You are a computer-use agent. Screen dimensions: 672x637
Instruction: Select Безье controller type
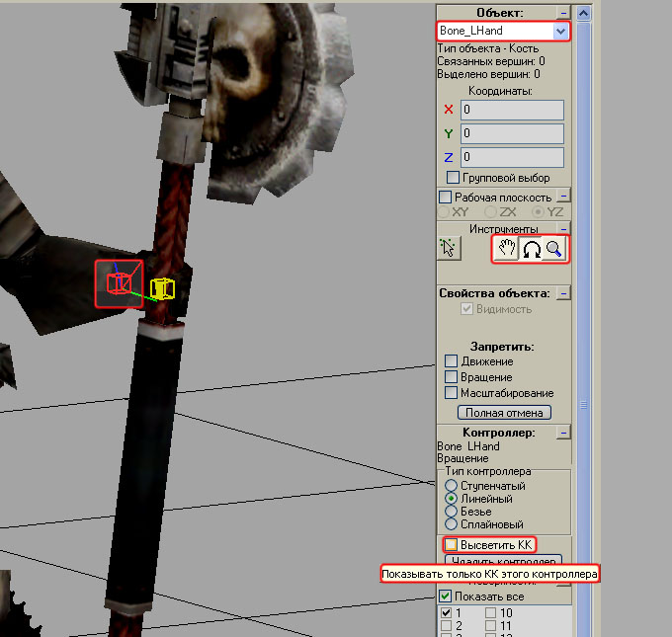pyautogui.click(x=451, y=511)
